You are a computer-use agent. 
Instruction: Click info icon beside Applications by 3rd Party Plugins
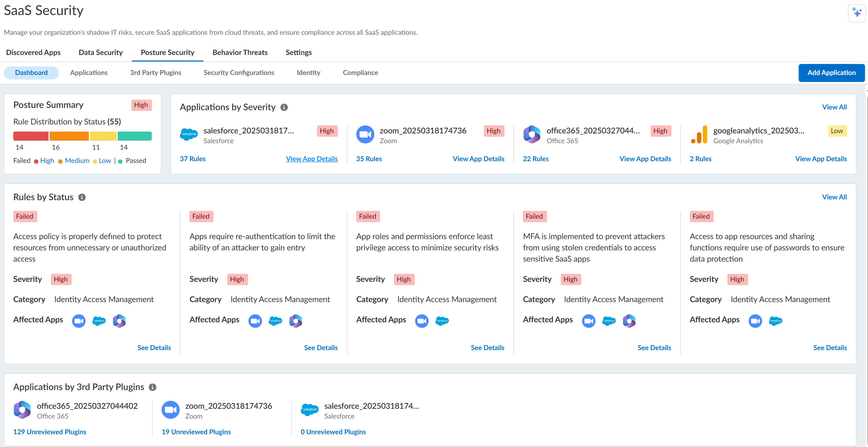153,387
